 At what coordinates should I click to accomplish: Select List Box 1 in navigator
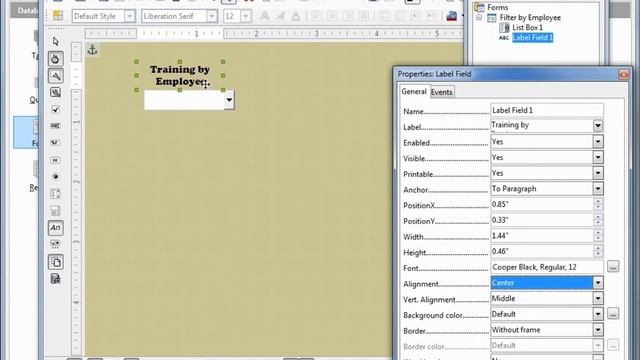coord(527,27)
